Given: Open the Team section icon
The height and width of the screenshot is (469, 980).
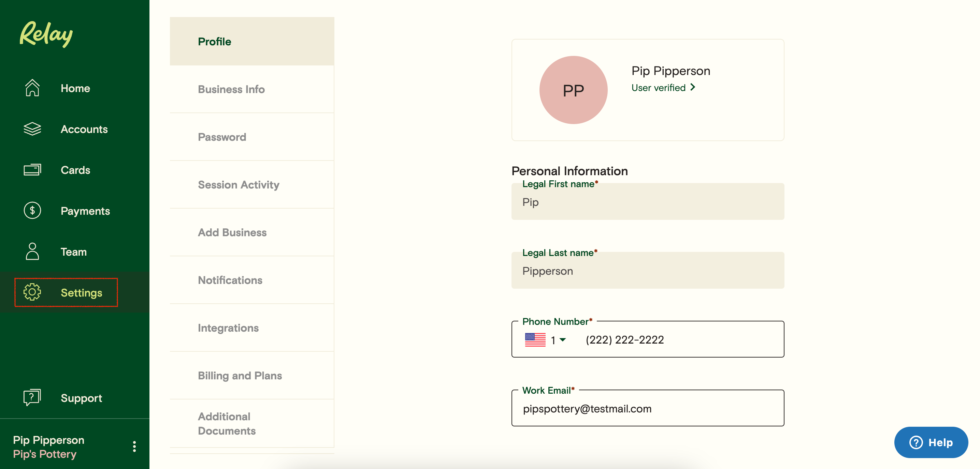Looking at the screenshot, I should coord(32,251).
